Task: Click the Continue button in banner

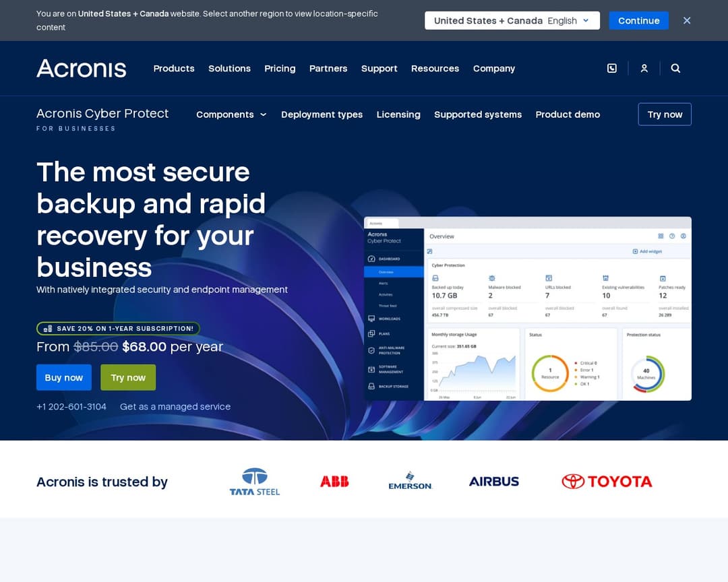Action: point(639,20)
